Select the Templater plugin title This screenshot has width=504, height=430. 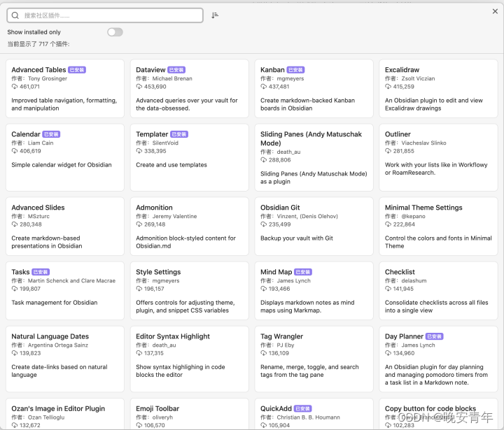152,134
